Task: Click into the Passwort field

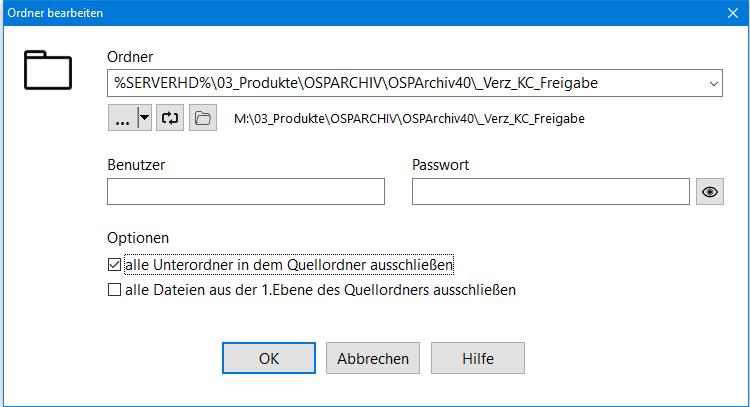Action: click(x=550, y=191)
